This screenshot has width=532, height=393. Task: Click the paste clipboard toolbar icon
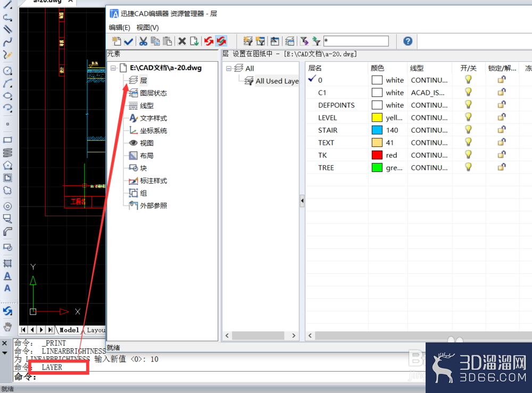click(167, 42)
